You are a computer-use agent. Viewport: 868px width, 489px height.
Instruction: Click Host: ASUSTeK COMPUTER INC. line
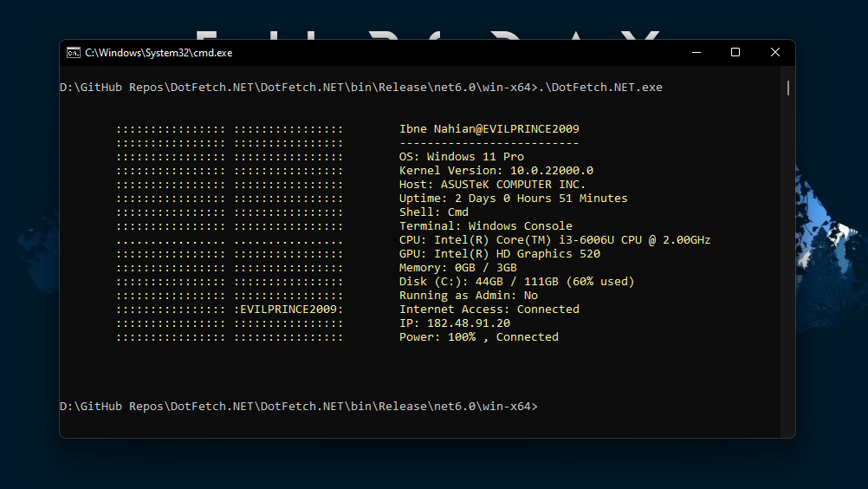[x=492, y=185]
